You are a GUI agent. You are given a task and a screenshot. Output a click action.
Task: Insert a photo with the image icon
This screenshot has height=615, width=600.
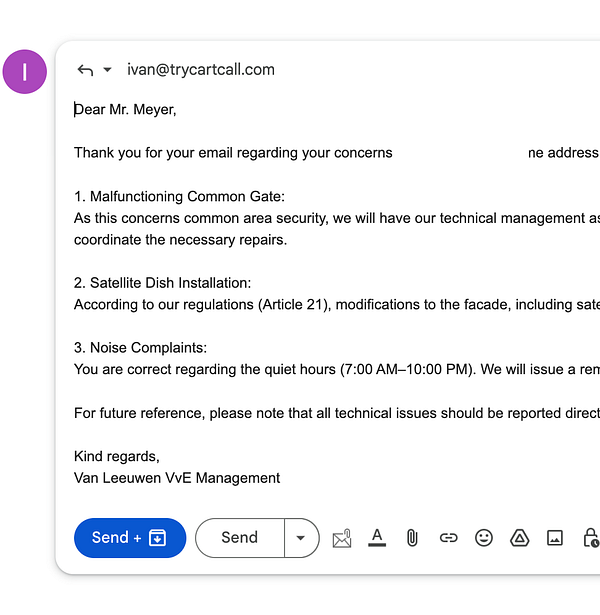555,538
